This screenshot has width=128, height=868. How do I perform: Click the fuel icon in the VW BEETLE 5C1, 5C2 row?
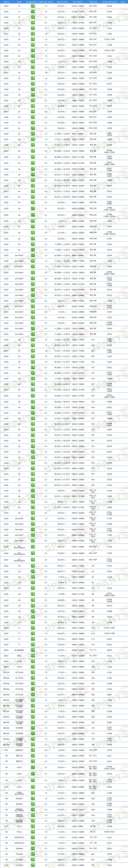tap(33, 755)
